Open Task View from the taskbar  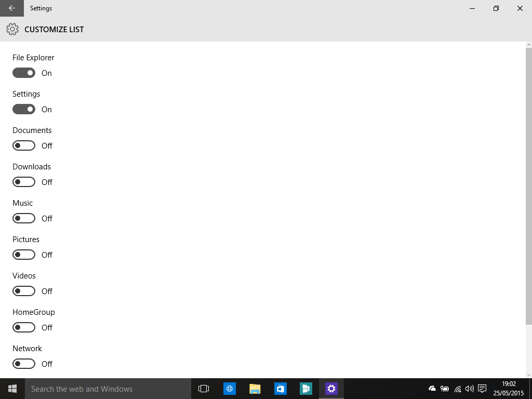point(204,389)
